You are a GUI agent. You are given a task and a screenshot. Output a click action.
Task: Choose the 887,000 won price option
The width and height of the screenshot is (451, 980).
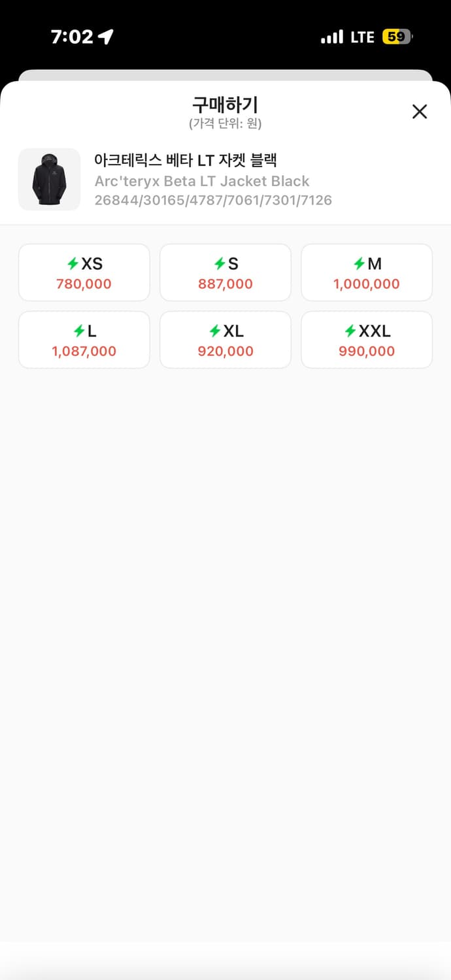[225, 284]
